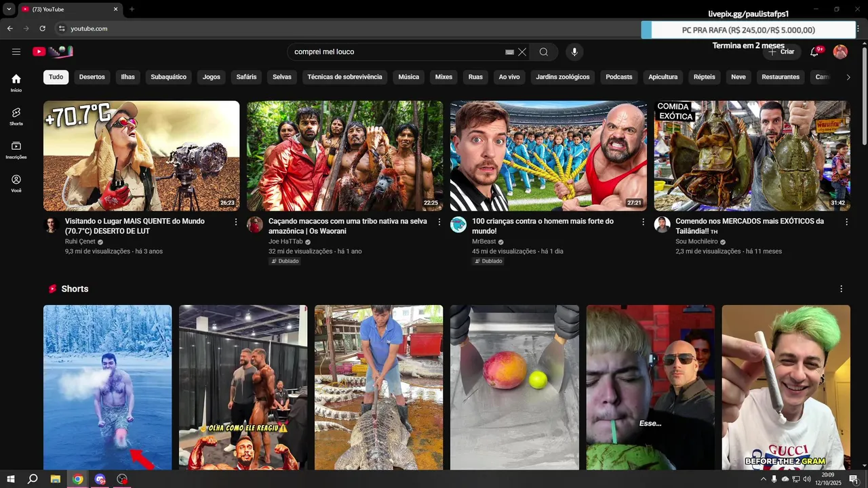The width and height of the screenshot is (868, 488).
Task: Open '100 crianças contra o homem mais forte' title
Action: (543, 226)
